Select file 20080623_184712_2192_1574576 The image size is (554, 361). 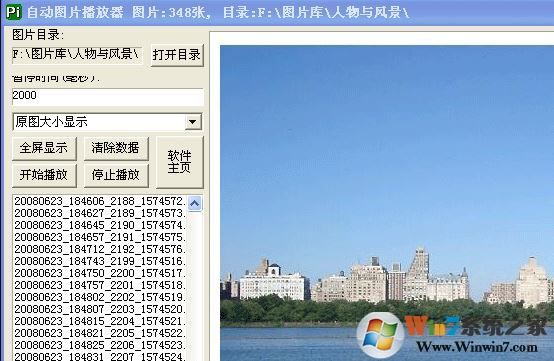[100, 249]
